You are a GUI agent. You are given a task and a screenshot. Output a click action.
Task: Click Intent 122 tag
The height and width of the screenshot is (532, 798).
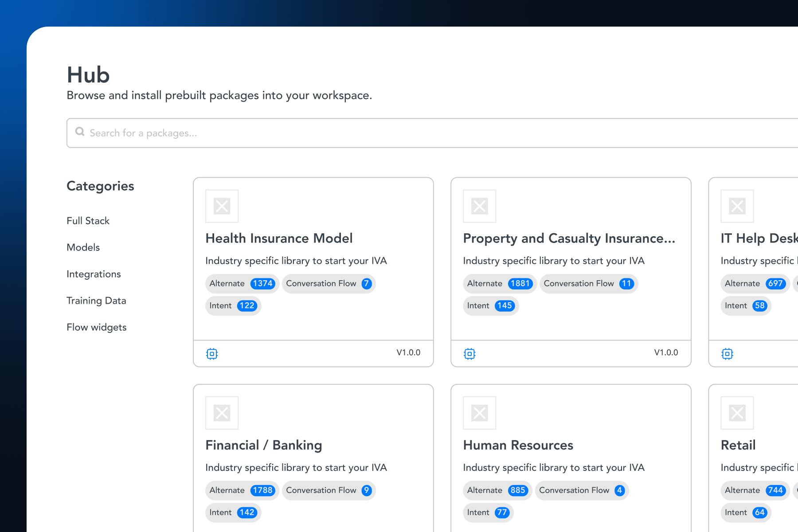pyautogui.click(x=233, y=306)
